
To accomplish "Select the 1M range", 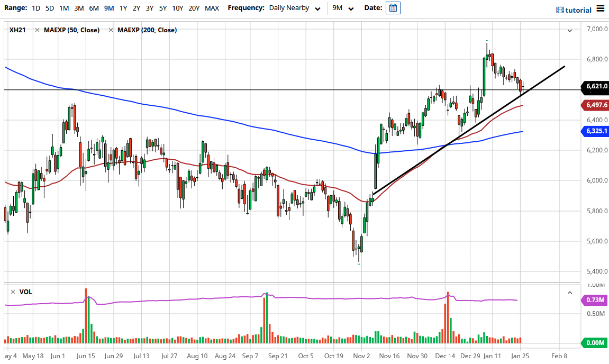I will pyautogui.click(x=64, y=8).
